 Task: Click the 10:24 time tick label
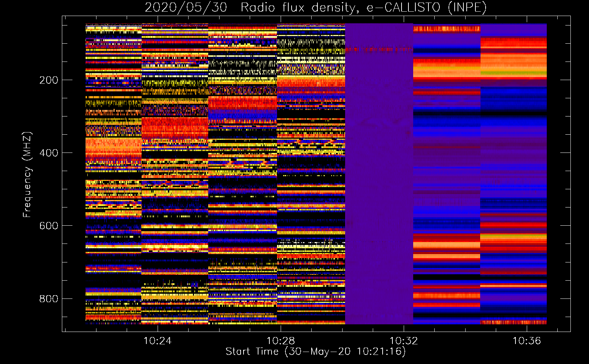(158, 341)
